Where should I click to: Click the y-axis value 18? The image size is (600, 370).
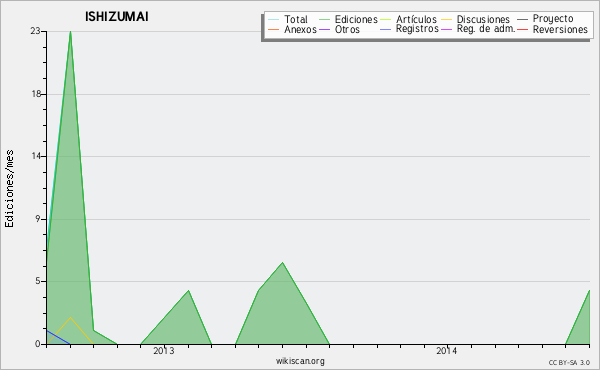click(35, 94)
